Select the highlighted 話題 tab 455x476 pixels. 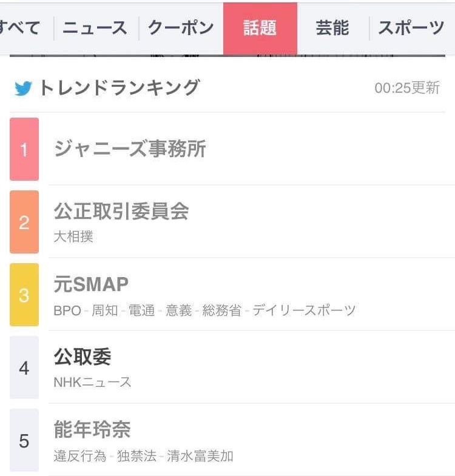pos(260,28)
